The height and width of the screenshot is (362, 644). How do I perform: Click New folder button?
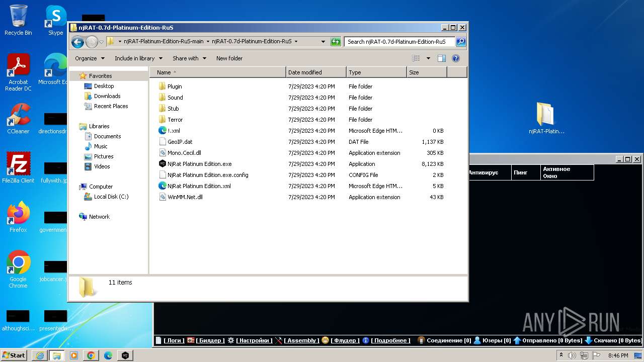229,58
